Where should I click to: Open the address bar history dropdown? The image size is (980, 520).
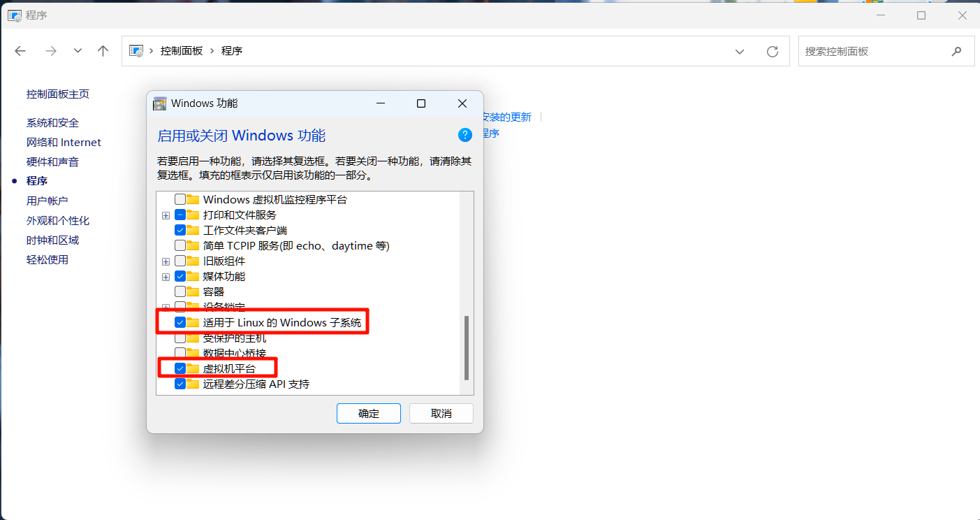pos(740,52)
